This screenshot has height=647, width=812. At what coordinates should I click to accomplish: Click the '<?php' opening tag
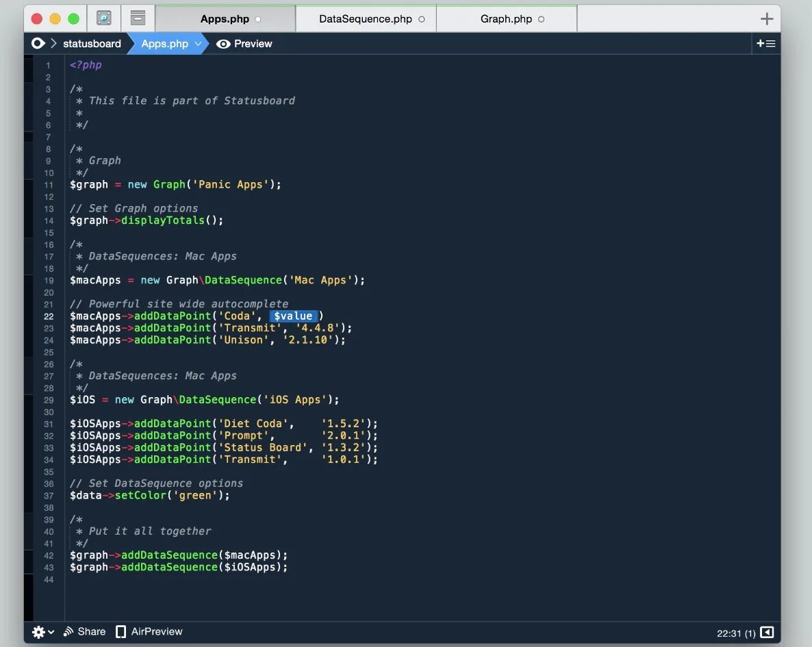[x=86, y=65]
